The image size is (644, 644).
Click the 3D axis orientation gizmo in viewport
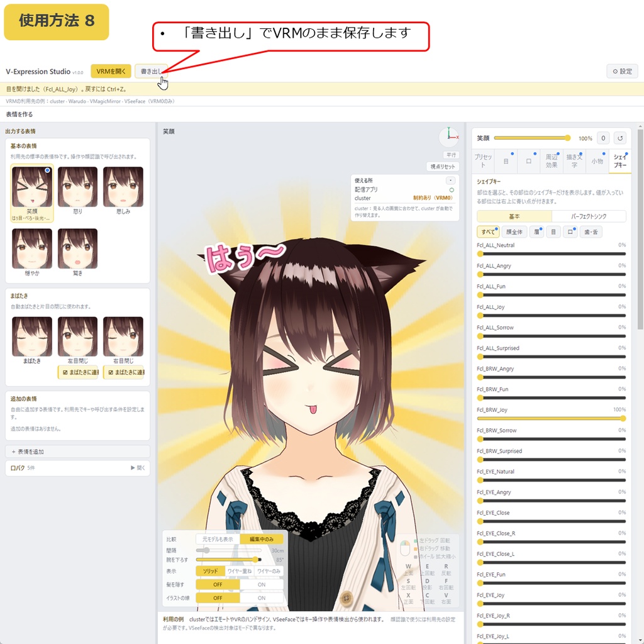[x=449, y=136]
